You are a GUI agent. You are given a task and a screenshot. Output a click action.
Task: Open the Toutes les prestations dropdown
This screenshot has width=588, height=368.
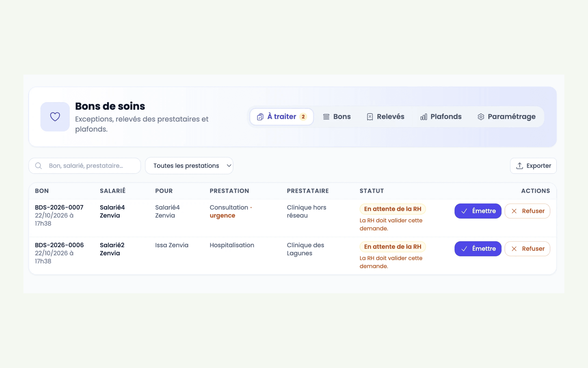(x=189, y=166)
